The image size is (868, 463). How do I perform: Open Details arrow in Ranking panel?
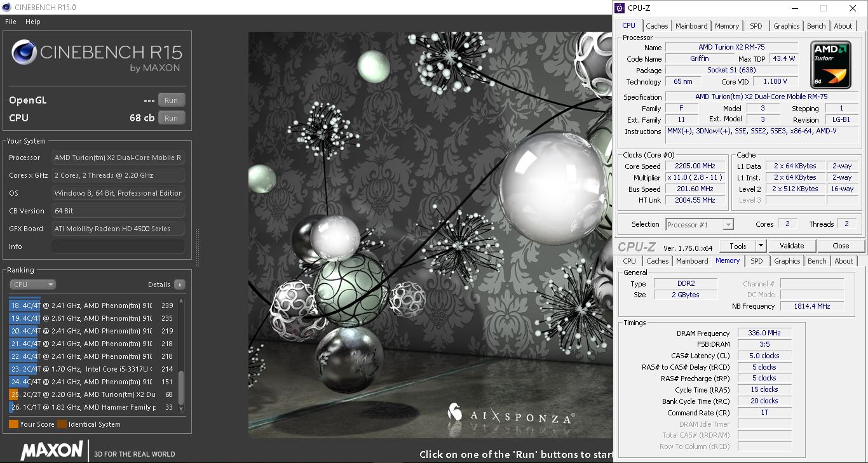point(180,285)
